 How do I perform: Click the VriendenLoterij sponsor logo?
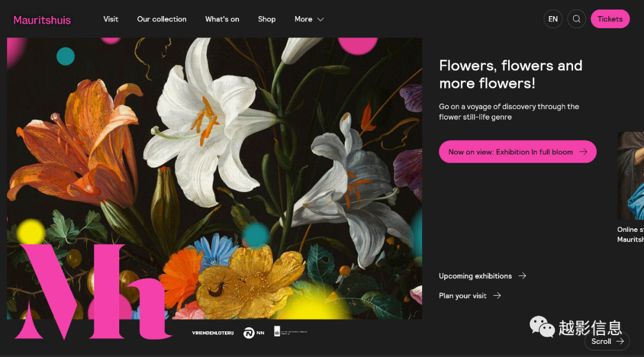(213, 333)
